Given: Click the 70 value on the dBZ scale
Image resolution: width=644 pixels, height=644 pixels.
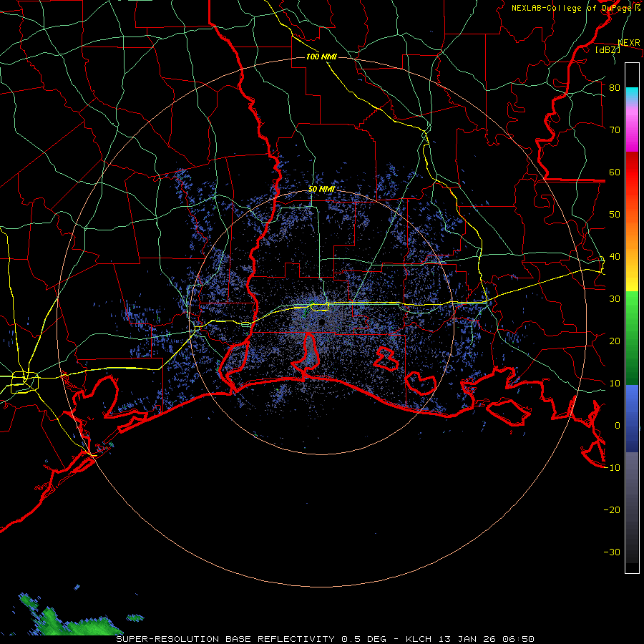Looking at the screenshot, I should pos(615,130).
